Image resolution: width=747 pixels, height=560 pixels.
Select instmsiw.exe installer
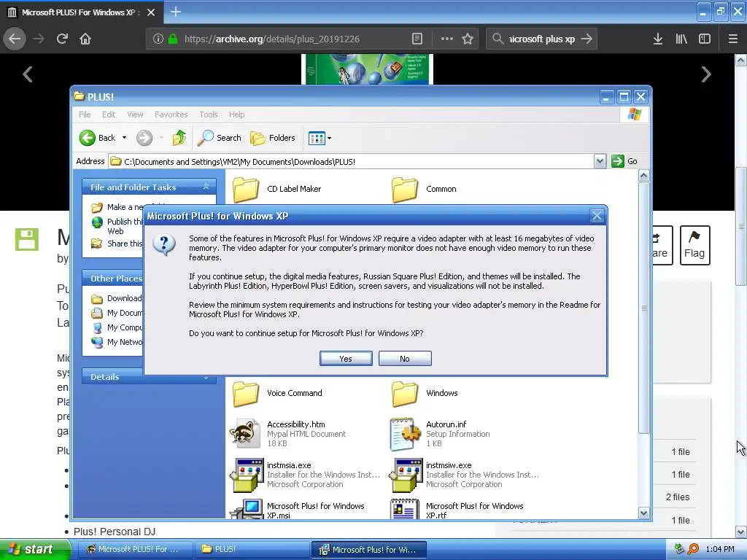(x=464, y=474)
